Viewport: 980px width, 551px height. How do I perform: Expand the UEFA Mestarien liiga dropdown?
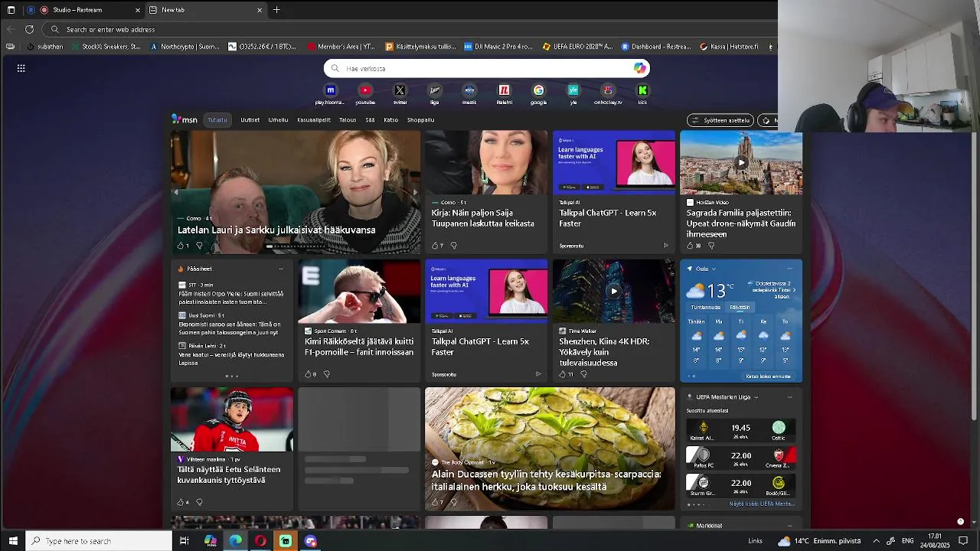756,397
